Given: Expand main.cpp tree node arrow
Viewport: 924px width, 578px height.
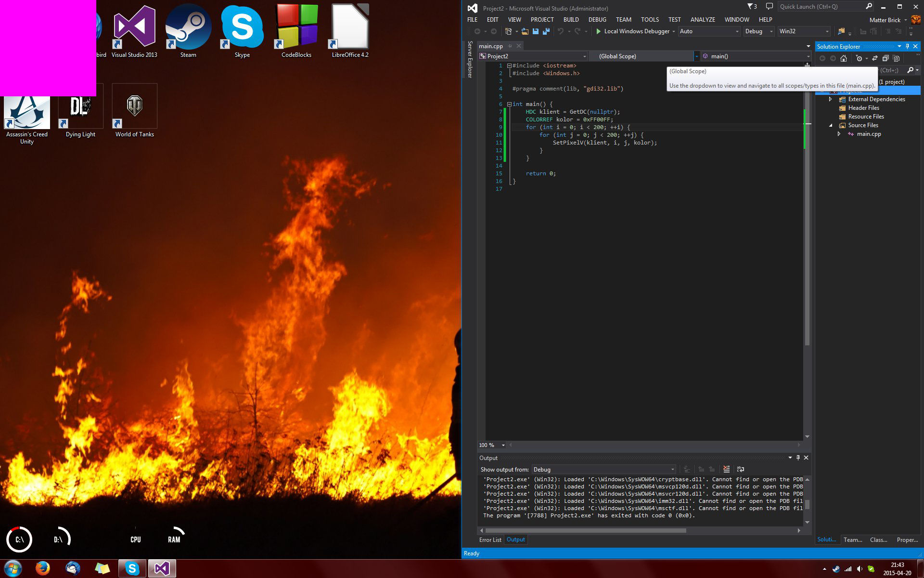Looking at the screenshot, I should click(839, 134).
